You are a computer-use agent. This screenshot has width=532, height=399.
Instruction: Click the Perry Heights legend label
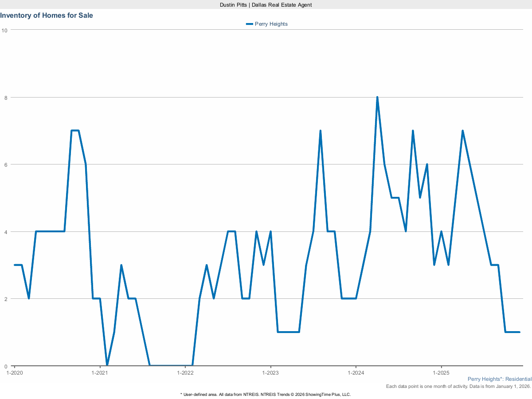coord(271,24)
